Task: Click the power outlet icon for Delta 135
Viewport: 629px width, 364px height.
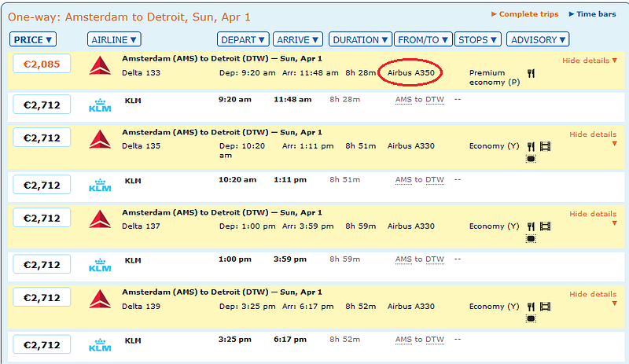Action: 531,159
